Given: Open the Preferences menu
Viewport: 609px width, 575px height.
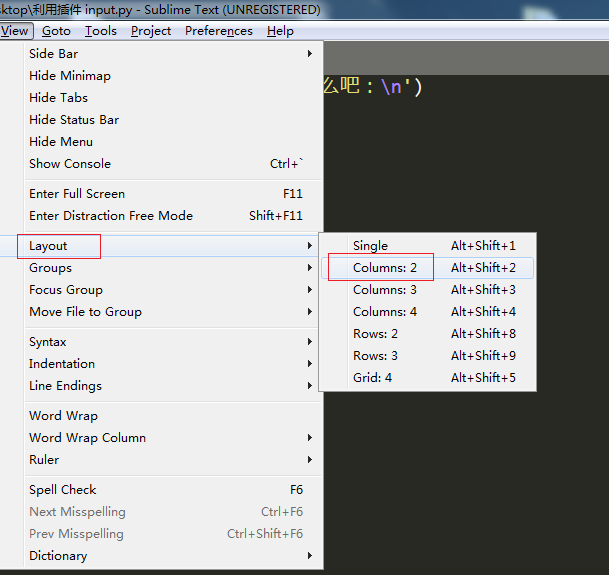Looking at the screenshot, I should (219, 31).
